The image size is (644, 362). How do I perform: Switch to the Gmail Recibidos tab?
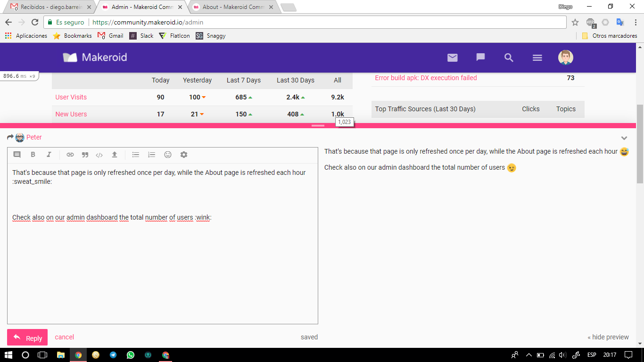point(50,7)
